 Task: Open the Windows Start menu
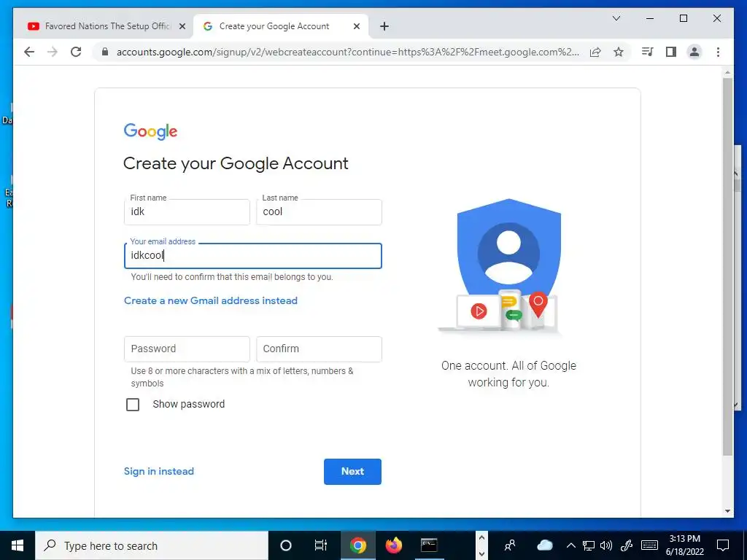click(x=18, y=545)
